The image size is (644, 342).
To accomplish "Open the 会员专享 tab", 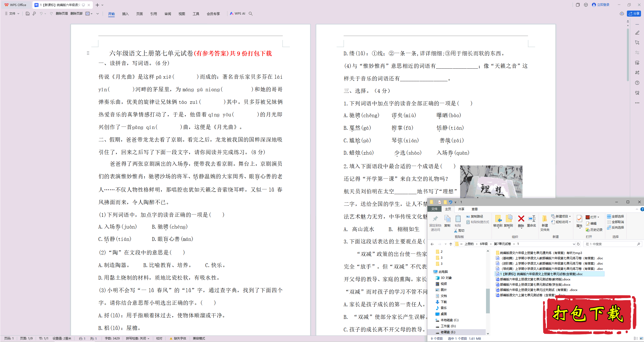I will [213, 14].
